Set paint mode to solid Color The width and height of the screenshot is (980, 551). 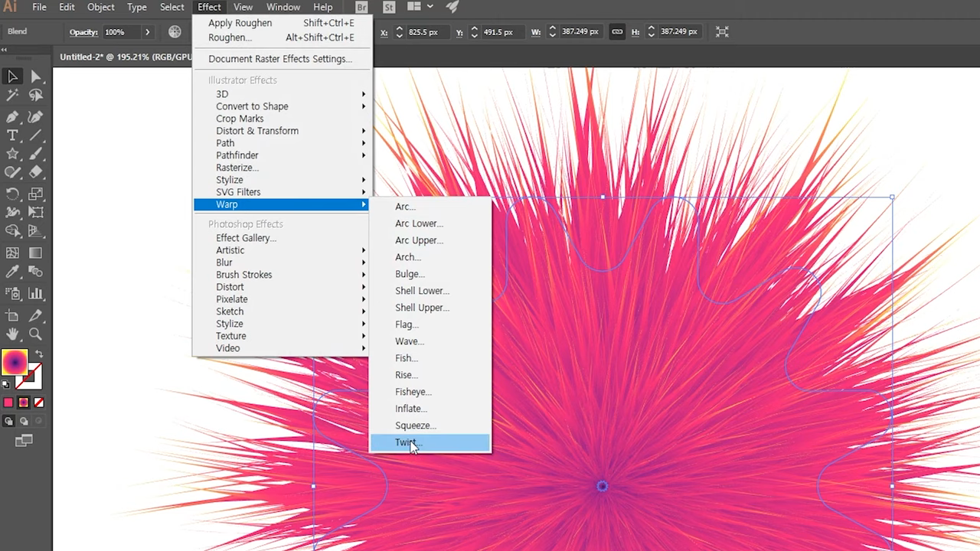pos(8,403)
